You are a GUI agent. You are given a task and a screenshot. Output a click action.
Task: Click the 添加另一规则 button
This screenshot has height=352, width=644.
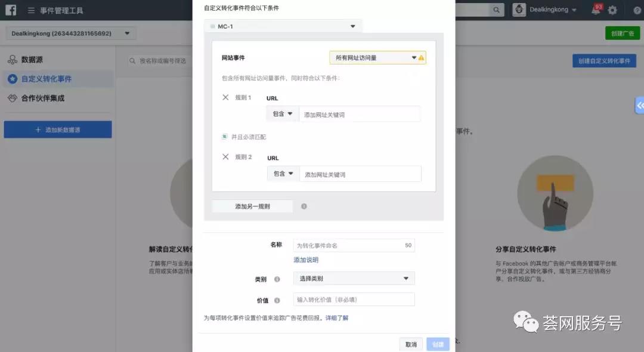click(252, 206)
